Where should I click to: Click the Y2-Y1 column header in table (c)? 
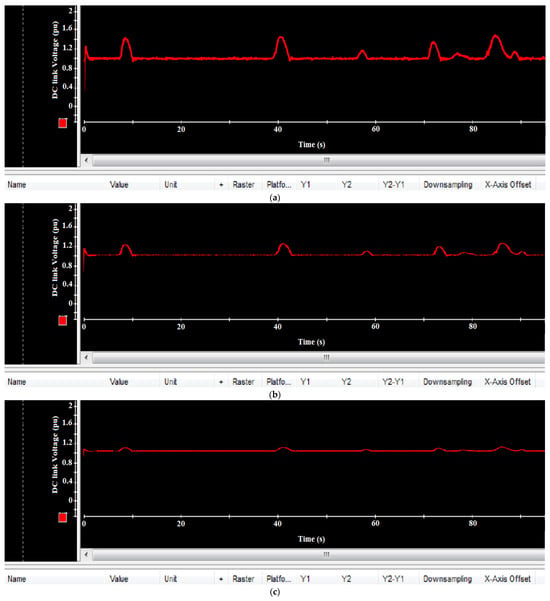click(393, 579)
